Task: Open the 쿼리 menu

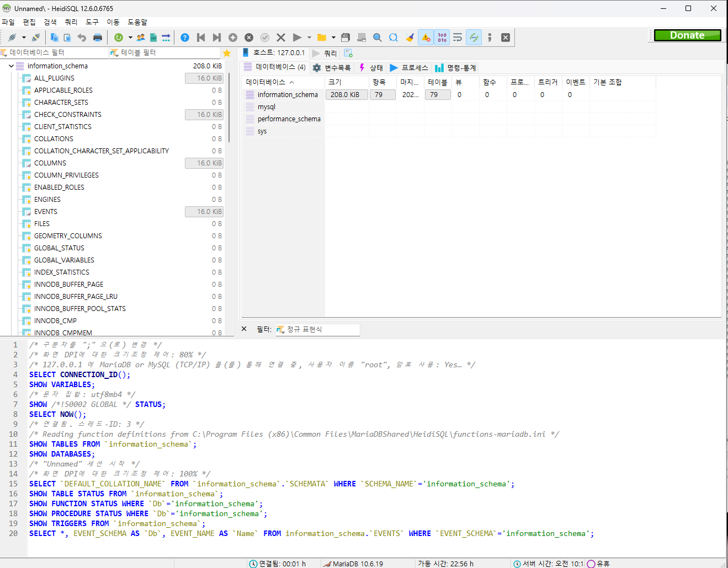Action: click(x=71, y=22)
